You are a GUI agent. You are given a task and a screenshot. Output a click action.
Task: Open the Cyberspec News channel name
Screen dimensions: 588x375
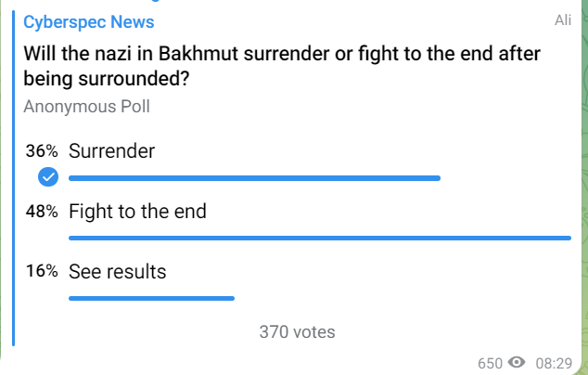click(x=89, y=21)
